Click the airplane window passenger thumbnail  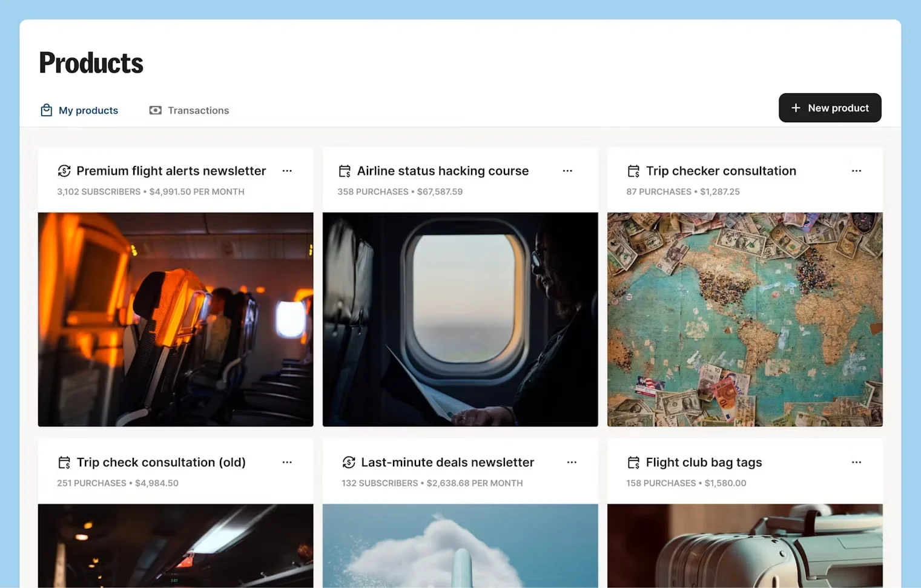click(460, 319)
